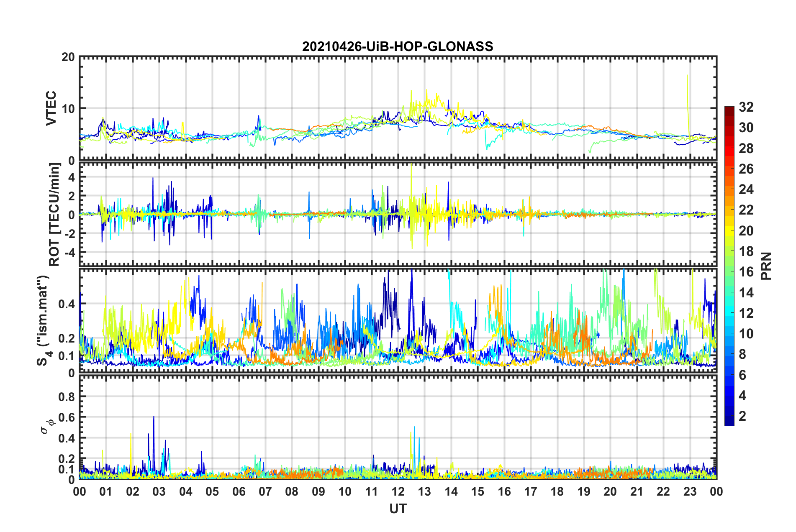796x532 pixels.
Task: Click UT hour tick label 13
Action: (x=424, y=491)
